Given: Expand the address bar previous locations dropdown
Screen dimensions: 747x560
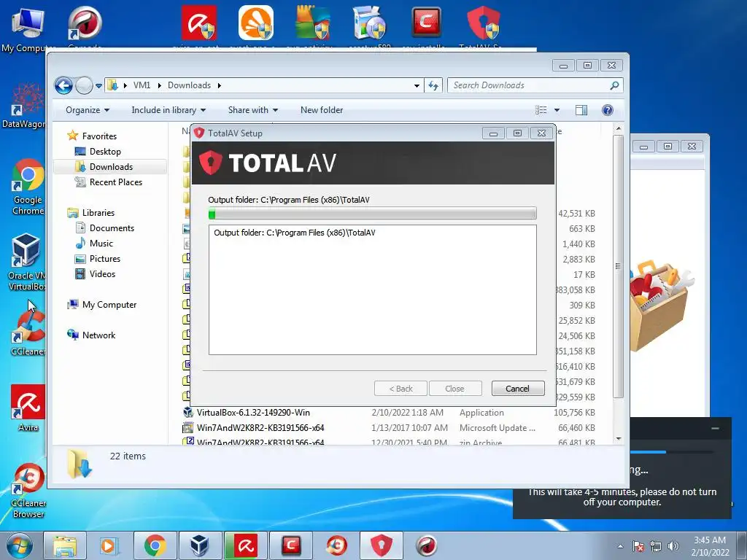Looking at the screenshot, I should pos(417,86).
